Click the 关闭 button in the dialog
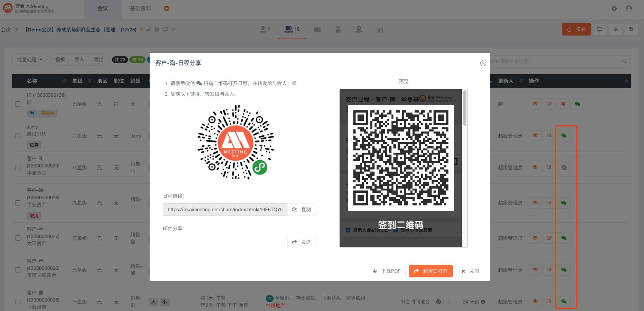This screenshot has height=311, width=644. click(470, 271)
